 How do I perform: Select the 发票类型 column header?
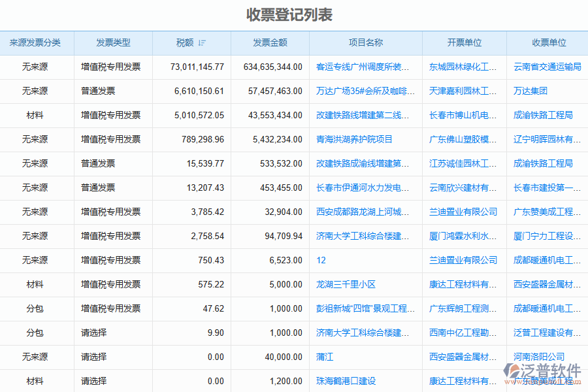(113, 43)
